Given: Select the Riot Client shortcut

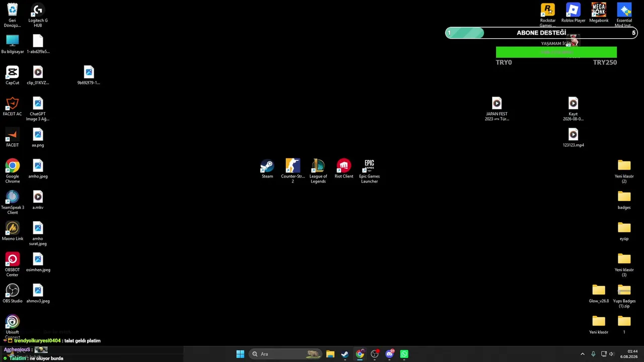Looking at the screenshot, I should (344, 169).
